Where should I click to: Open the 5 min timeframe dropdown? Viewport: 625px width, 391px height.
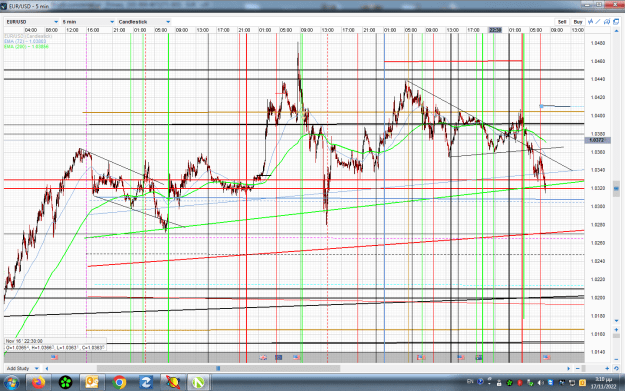tap(88, 22)
